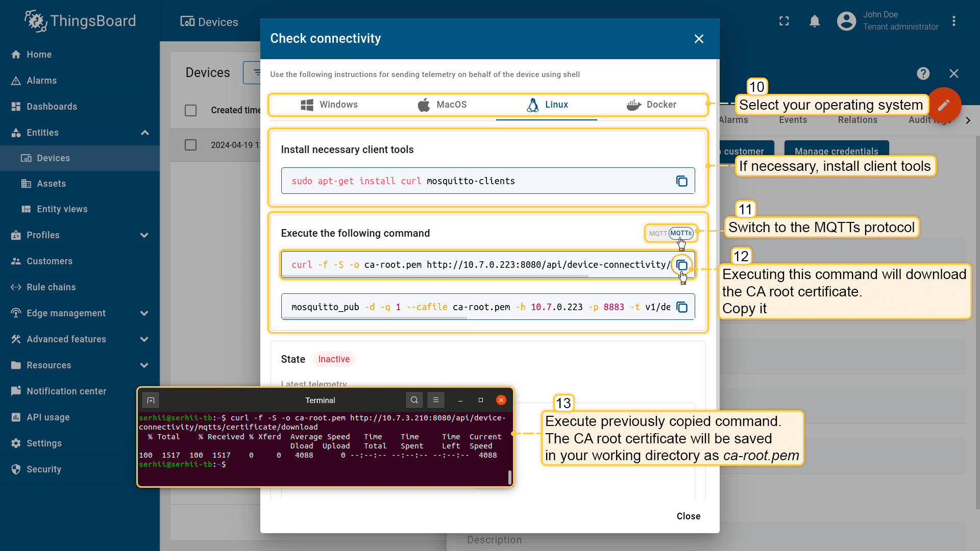
Task: Copy the mosquitto_pub command
Action: (x=681, y=307)
